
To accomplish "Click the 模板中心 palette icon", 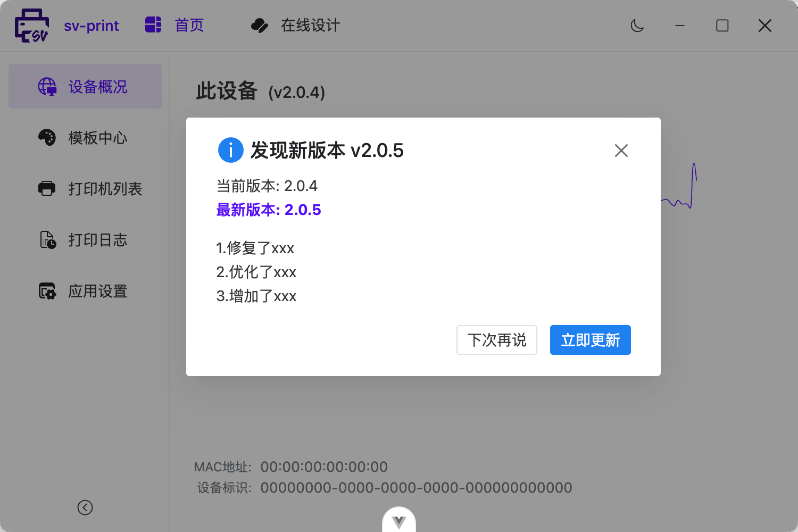I will tap(47, 138).
